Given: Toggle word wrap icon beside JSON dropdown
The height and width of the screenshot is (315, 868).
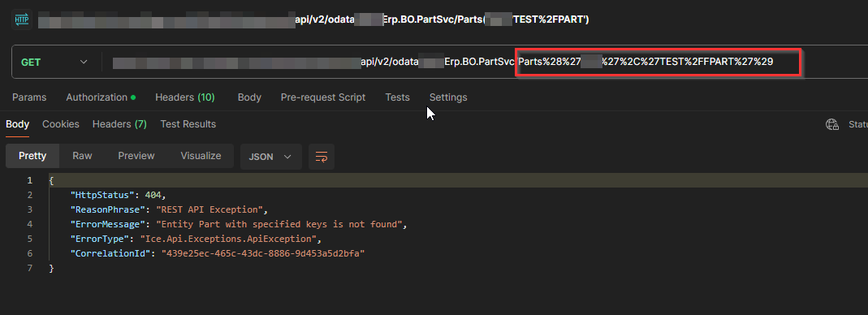Looking at the screenshot, I should pyautogui.click(x=322, y=157).
